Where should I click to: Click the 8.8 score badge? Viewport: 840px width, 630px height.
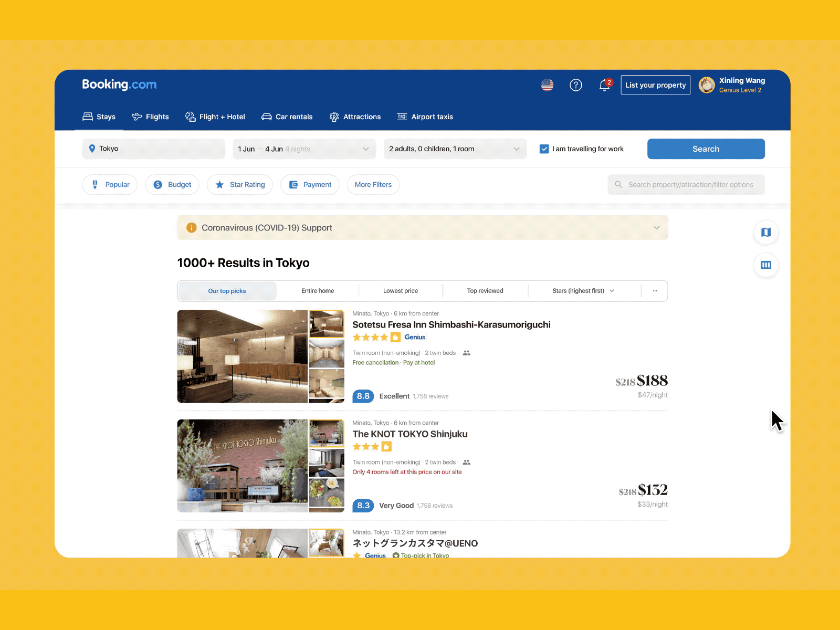pos(363,396)
